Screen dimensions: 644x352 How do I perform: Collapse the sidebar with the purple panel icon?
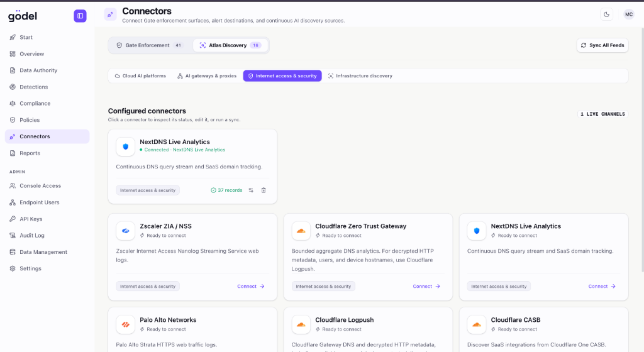tap(80, 16)
